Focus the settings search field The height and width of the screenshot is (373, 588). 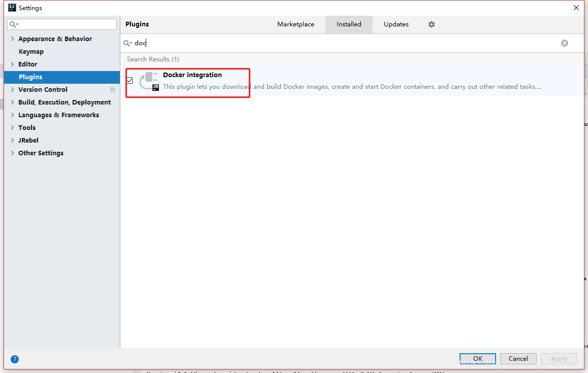click(x=62, y=24)
